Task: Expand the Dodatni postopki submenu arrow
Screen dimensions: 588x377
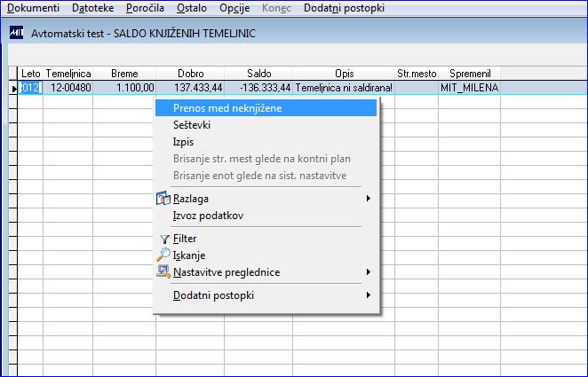Action: [369, 295]
